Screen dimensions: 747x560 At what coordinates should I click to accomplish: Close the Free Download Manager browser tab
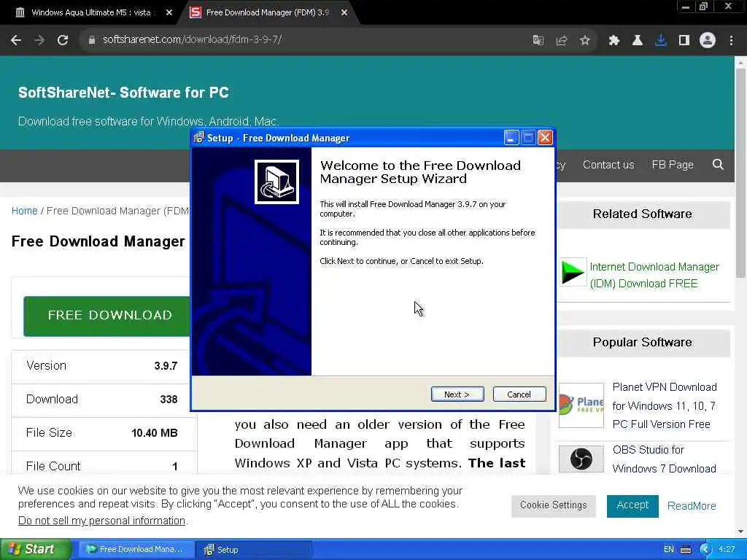tap(344, 13)
